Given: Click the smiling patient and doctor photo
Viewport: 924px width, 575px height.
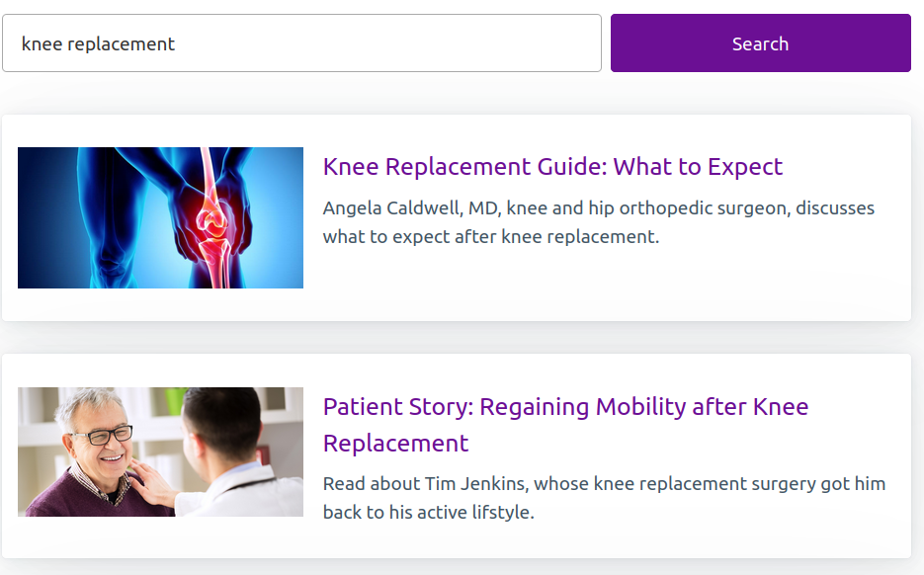Looking at the screenshot, I should [x=160, y=452].
